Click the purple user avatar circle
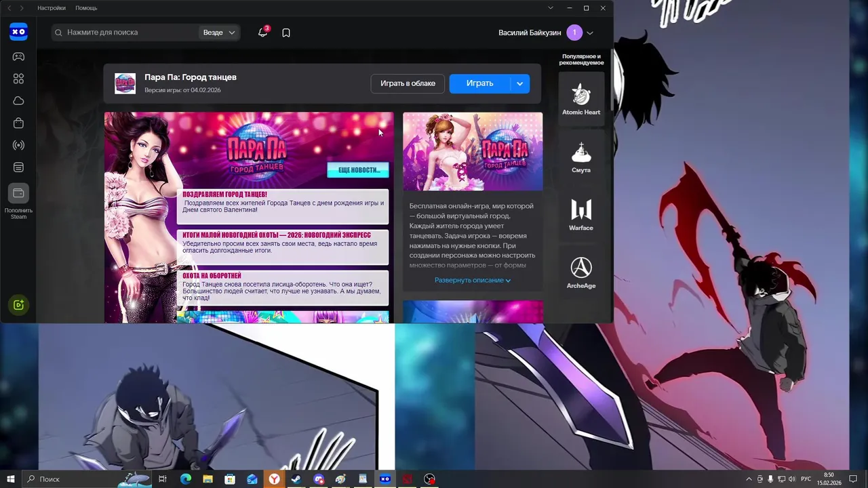Image resolution: width=868 pixels, height=488 pixels. [574, 33]
